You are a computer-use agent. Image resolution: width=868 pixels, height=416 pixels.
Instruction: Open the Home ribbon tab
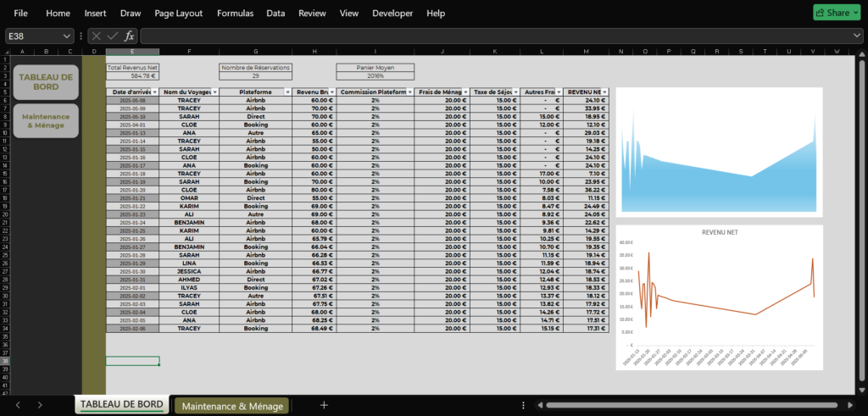58,14
